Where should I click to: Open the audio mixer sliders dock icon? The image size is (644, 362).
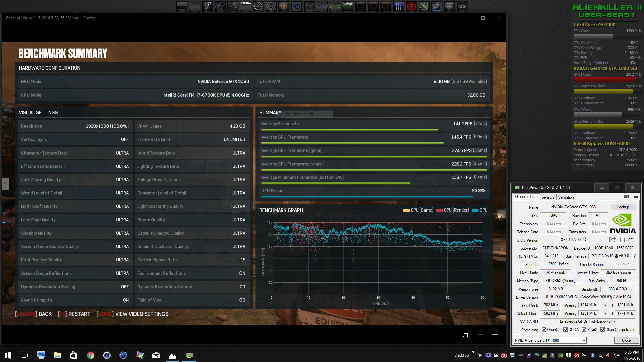pos(233,6)
